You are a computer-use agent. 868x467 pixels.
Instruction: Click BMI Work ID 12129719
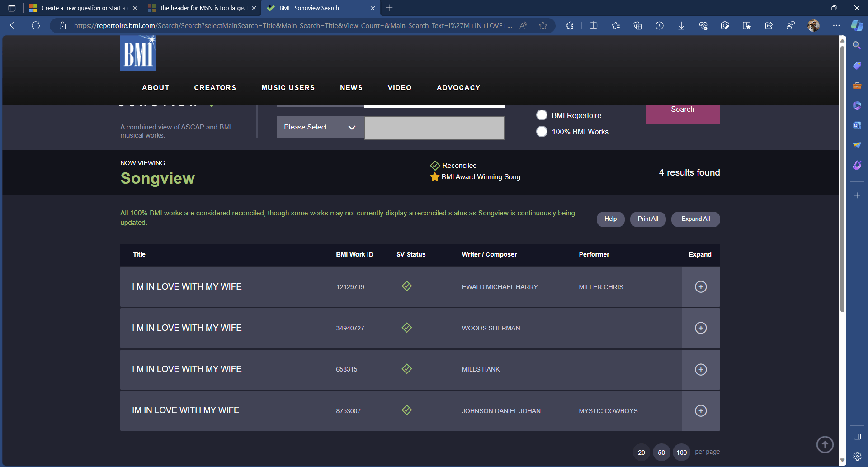pyautogui.click(x=350, y=287)
